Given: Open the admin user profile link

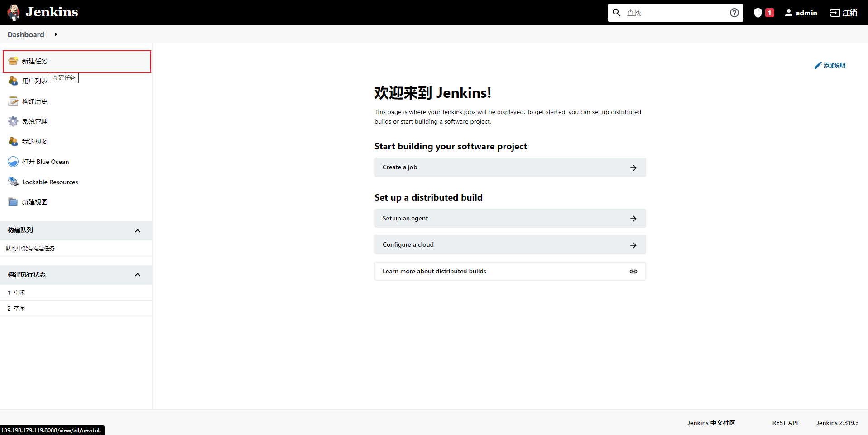Looking at the screenshot, I should pos(801,13).
